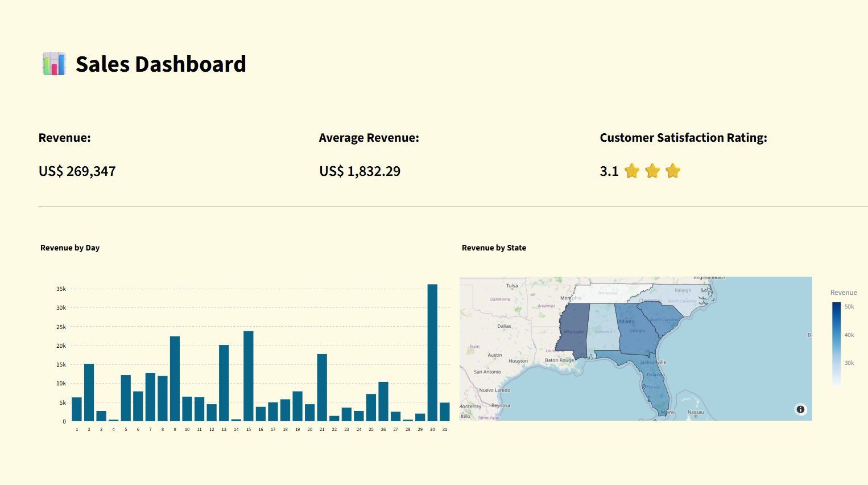This screenshot has width=868, height=485.
Task: Select the day 13 revenue bar
Action: click(x=224, y=383)
